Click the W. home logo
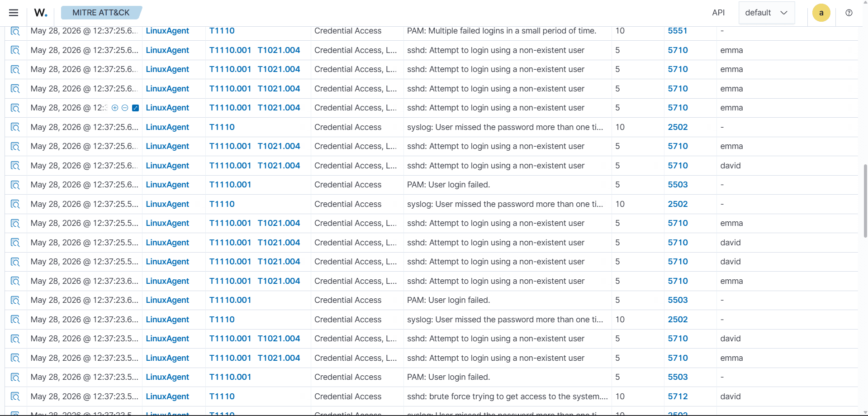The width and height of the screenshot is (868, 416). coord(41,13)
